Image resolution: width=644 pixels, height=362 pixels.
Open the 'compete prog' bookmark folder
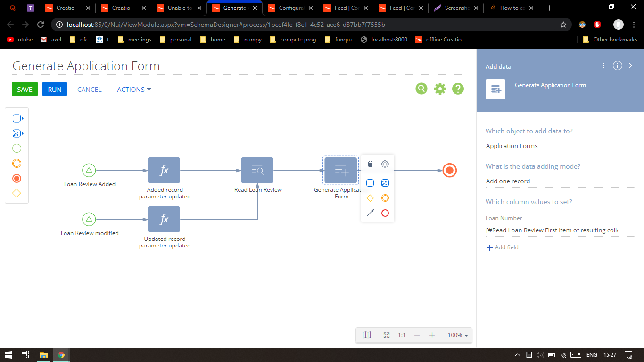point(293,40)
